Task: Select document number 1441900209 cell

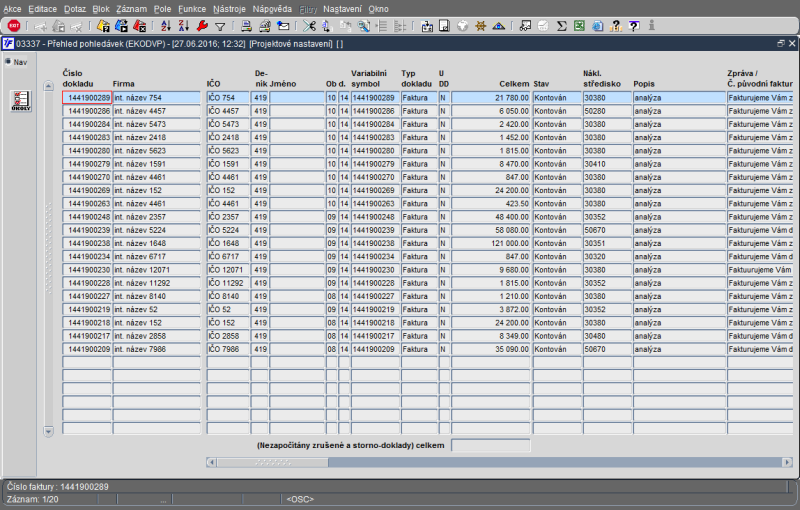Action: point(87,349)
